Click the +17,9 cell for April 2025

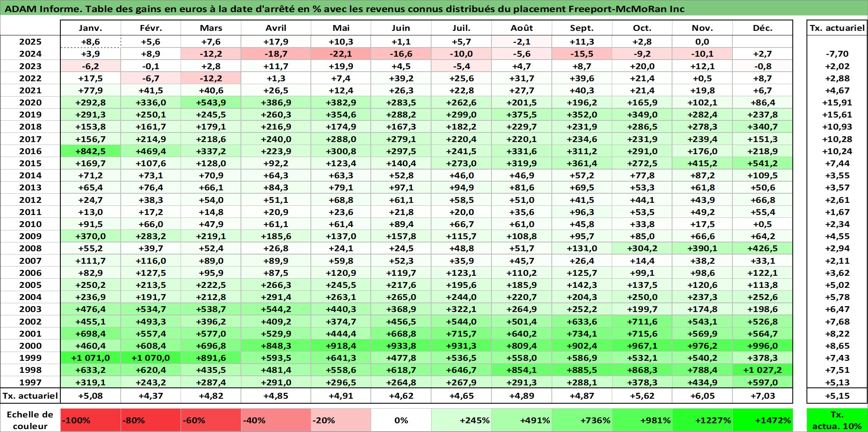point(276,42)
